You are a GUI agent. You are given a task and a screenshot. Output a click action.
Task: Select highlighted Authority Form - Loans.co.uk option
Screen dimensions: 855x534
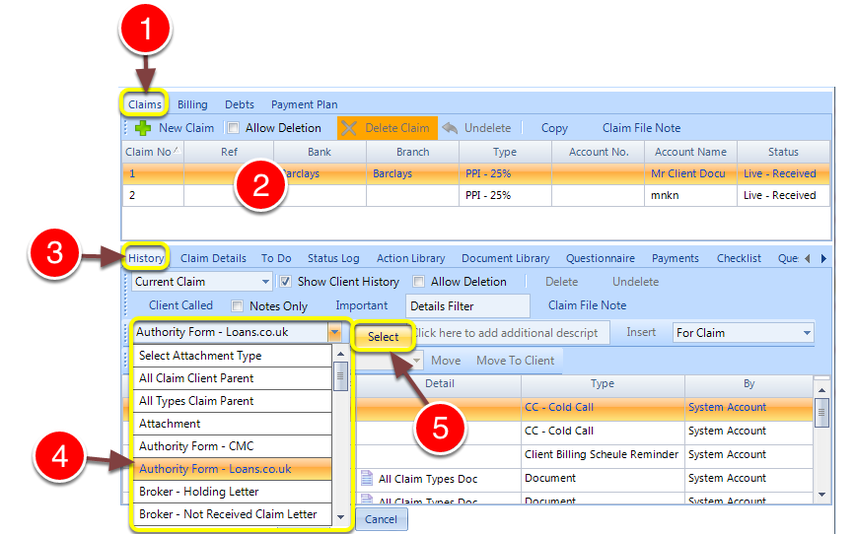(232, 469)
